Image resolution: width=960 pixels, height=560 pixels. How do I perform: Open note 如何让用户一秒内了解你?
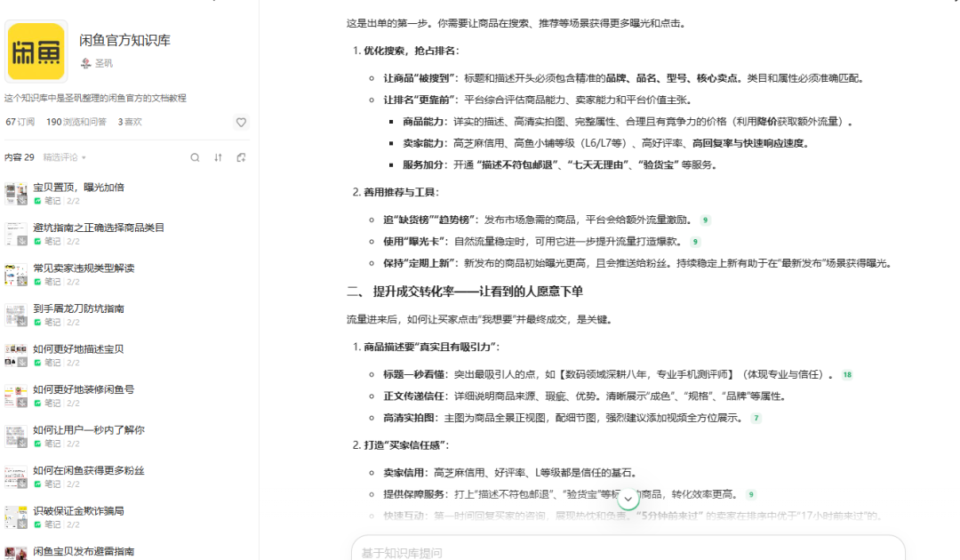(89, 429)
